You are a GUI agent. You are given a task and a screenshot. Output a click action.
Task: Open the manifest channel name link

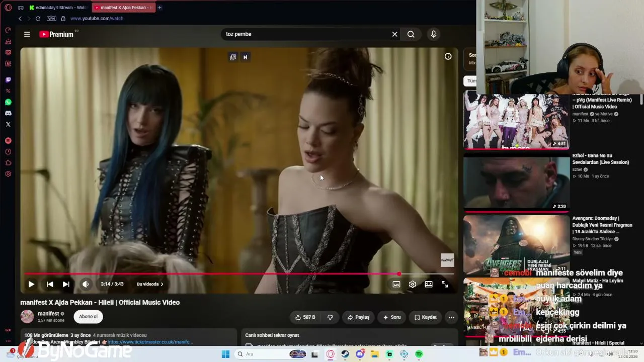point(48,314)
